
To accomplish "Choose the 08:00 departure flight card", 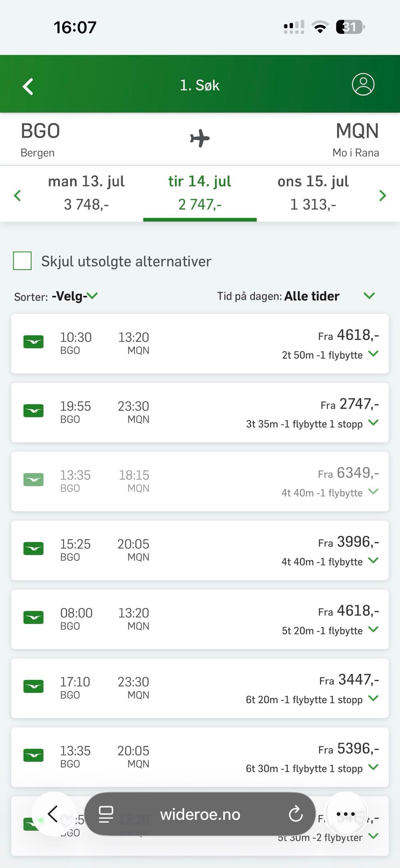I will [x=200, y=619].
